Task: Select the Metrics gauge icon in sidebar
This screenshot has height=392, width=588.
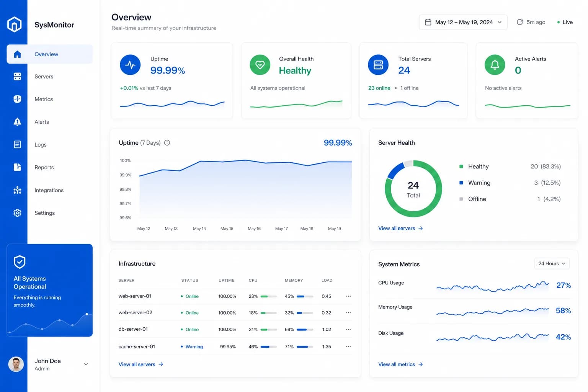Action: click(17, 99)
